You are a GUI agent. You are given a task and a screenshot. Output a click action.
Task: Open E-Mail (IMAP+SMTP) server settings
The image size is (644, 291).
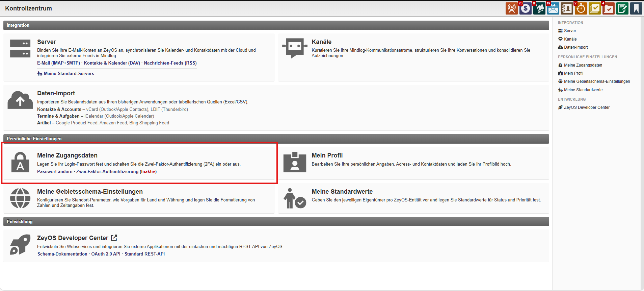58,63
